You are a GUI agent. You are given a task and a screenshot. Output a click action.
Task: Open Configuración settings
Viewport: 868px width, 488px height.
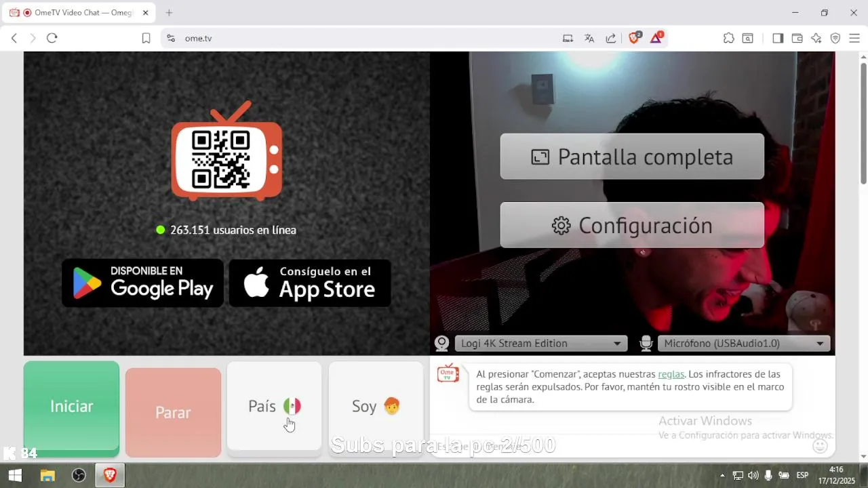[632, 225]
